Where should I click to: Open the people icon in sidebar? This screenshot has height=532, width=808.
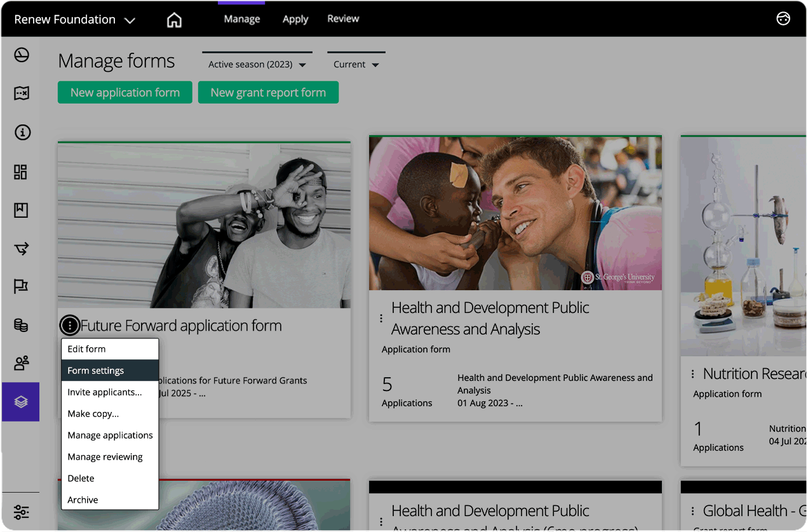21,363
